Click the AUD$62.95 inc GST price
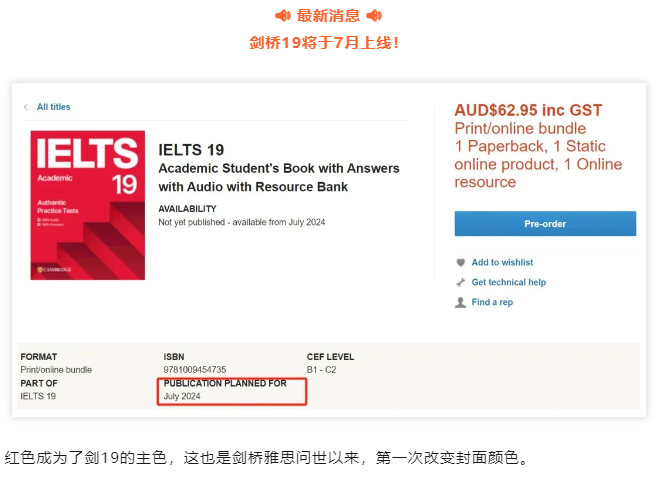The width and height of the screenshot is (656, 480). [528, 110]
